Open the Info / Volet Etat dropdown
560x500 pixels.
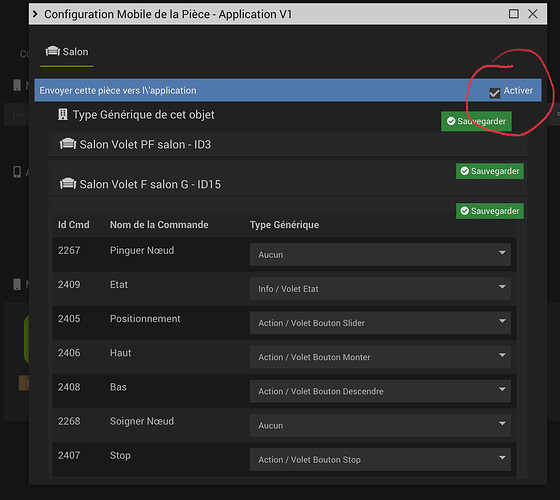[x=380, y=289]
